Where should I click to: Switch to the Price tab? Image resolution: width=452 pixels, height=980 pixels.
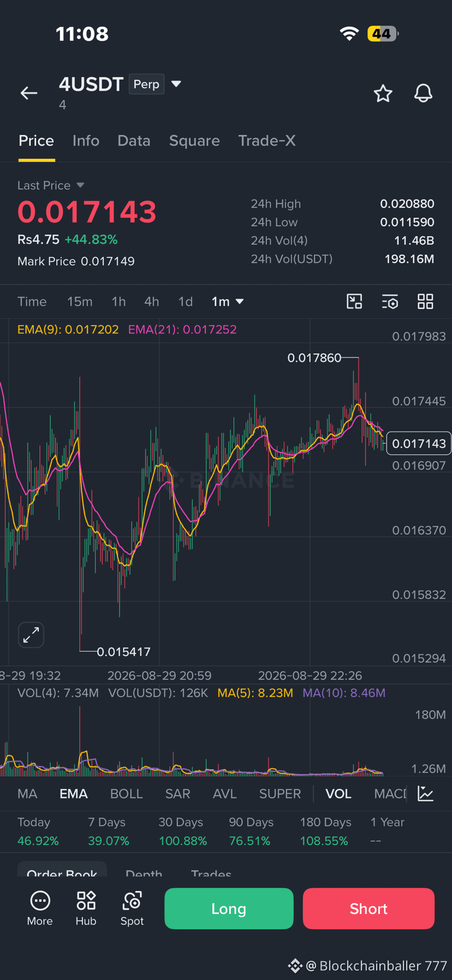(37, 141)
